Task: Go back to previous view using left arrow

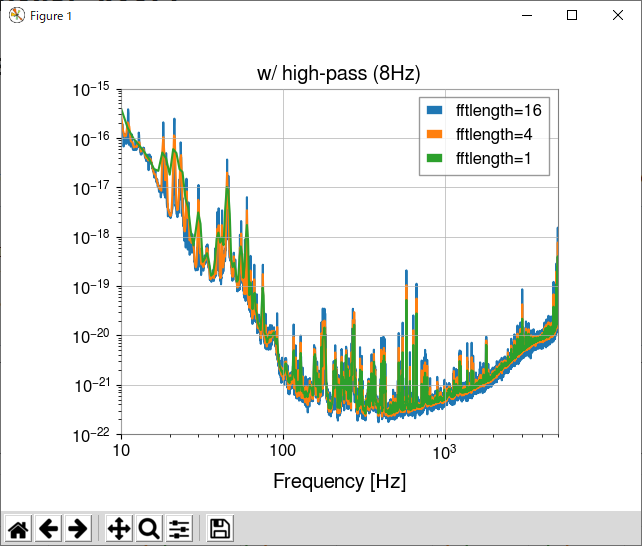Action: click(x=49, y=528)
